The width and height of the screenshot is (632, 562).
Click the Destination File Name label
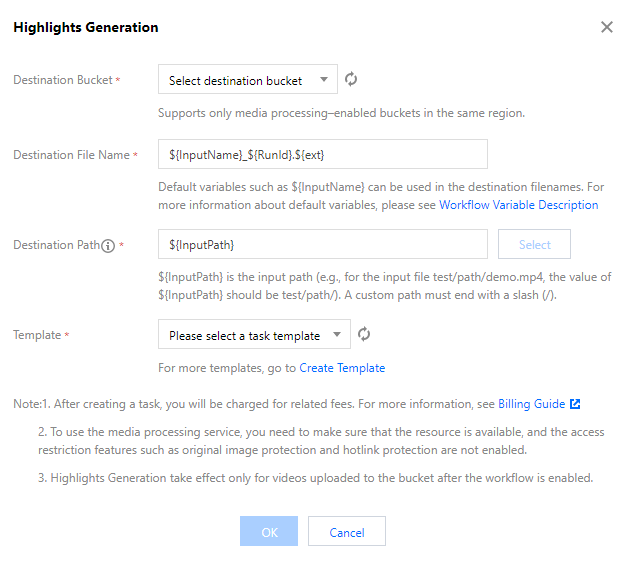click(71, 155)
